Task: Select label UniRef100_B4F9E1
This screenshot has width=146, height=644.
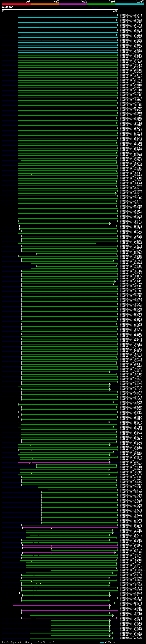Action: pyautogui.click(x=131, y=93)
